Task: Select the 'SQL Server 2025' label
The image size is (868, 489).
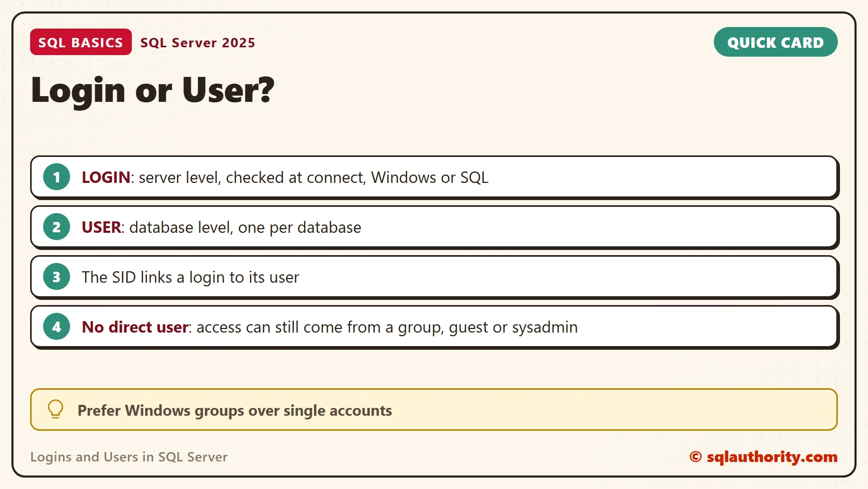Action: [198, 43]
